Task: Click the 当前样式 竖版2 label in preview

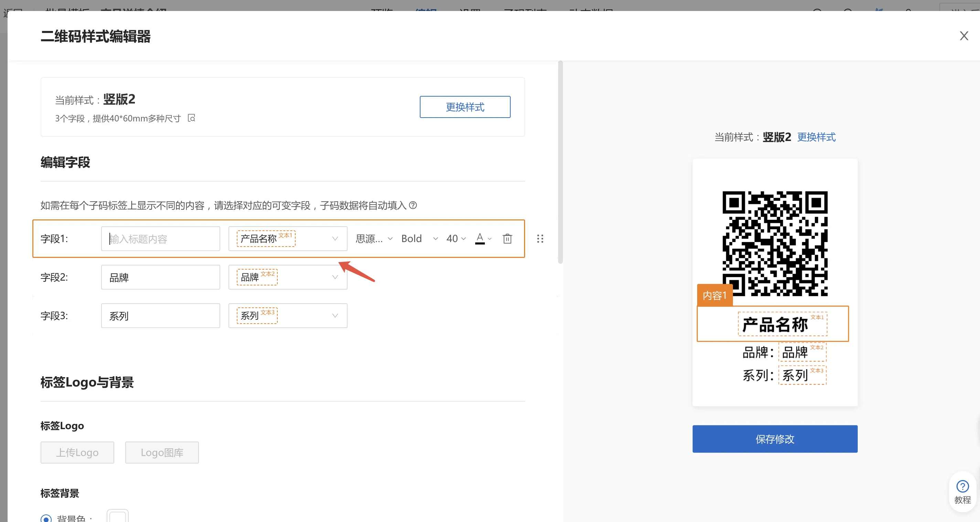Action: click(x=752, y=137)
